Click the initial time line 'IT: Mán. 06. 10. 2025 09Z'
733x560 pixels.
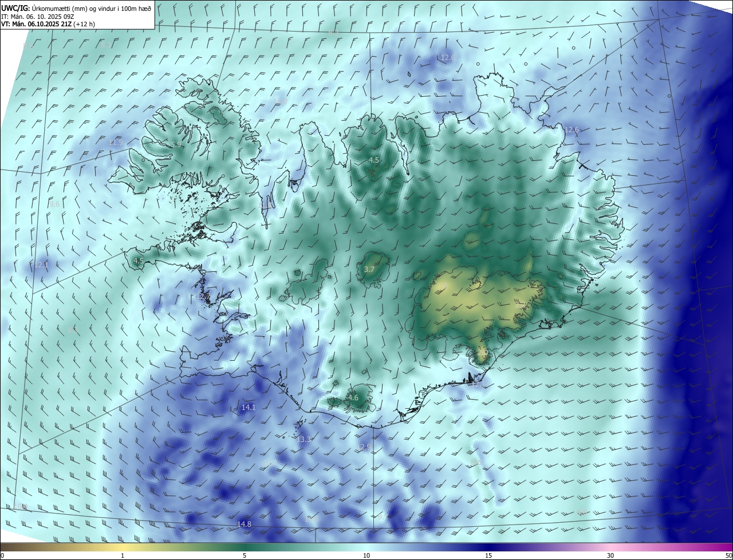tap(37, 16)
